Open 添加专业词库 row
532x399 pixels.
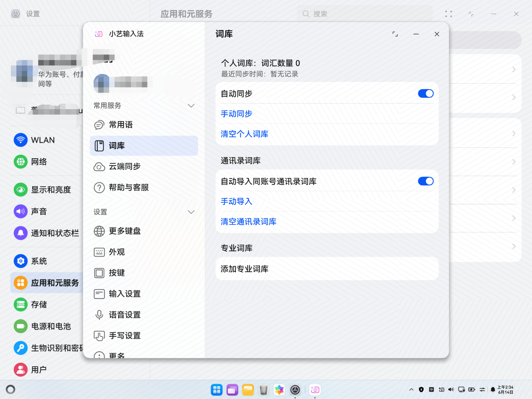tap(327, 269)
